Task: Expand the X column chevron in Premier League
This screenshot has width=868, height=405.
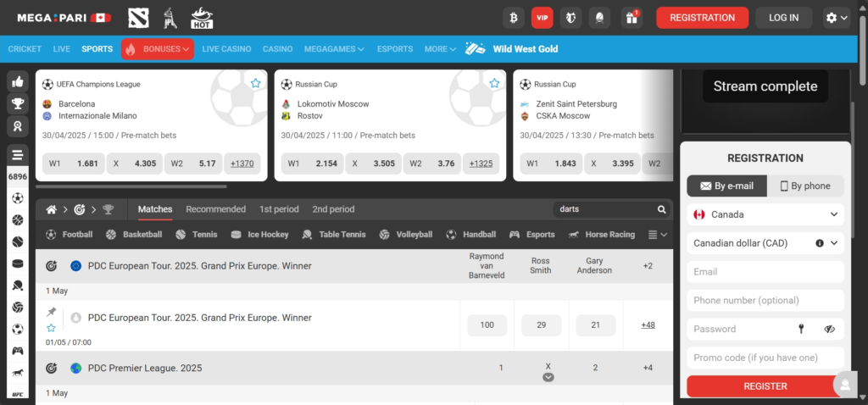Action: [548, 377]
